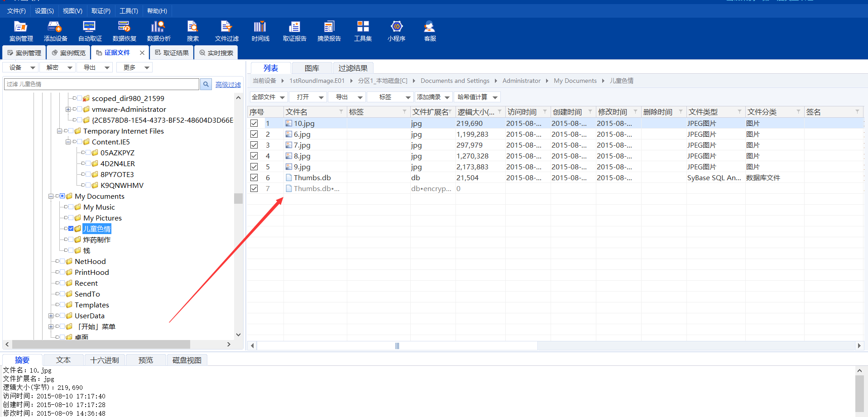Open the 工具集 icon

pos(363,31)
